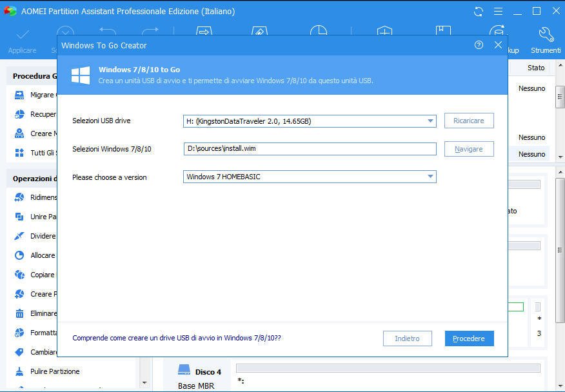Click the Applicare checkmark toolbar icon
This screenshot has height=392, width=565.
23,35
